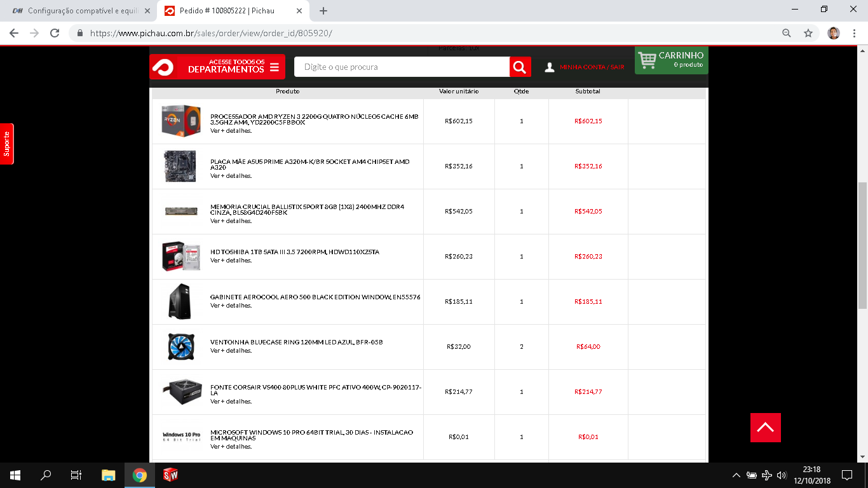The height and width of the screenshot is (488, 868).
Task: Click 'MEMORIA CRUCIAL BALLISTIX SPORT 8GB' product name
Action: pos(307,210)
